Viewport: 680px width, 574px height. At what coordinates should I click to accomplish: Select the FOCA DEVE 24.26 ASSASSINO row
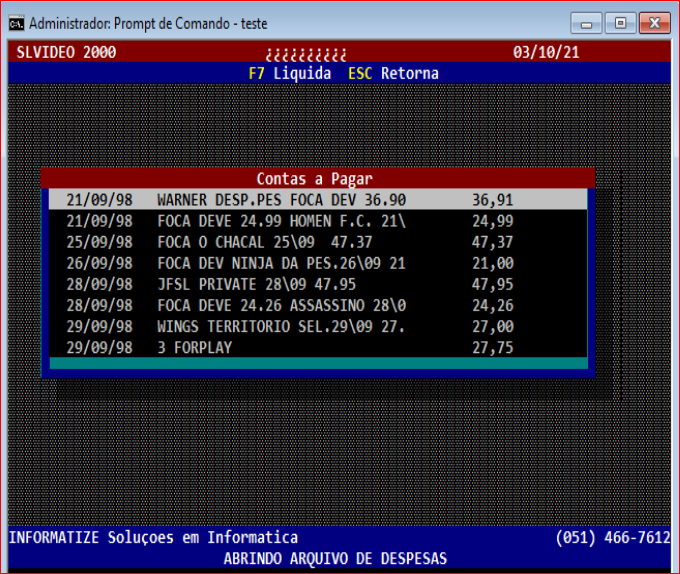(281, 305)
